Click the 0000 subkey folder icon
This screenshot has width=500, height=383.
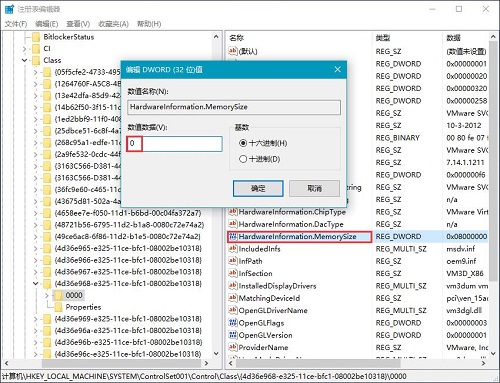point(58,295)
